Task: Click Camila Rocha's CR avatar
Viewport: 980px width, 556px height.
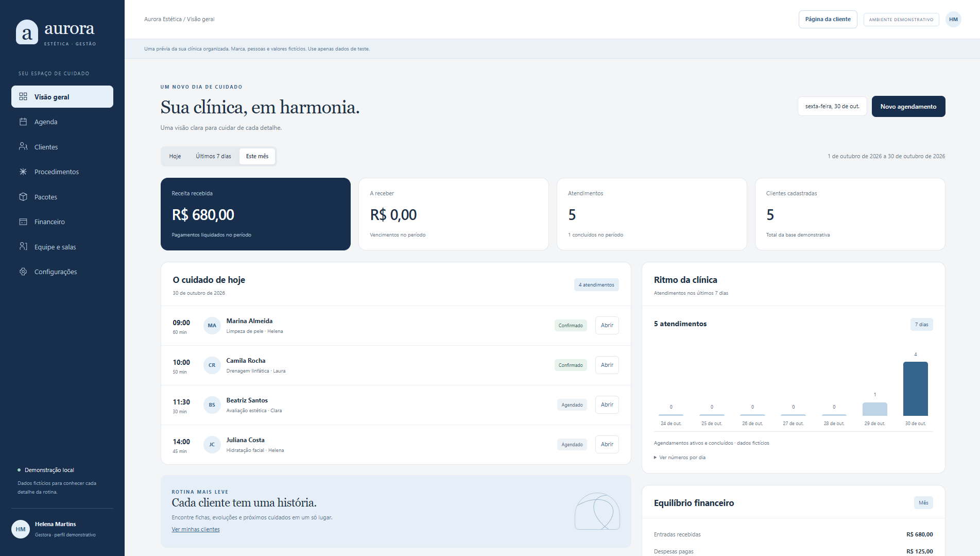Action: click(x=212, y=365)
